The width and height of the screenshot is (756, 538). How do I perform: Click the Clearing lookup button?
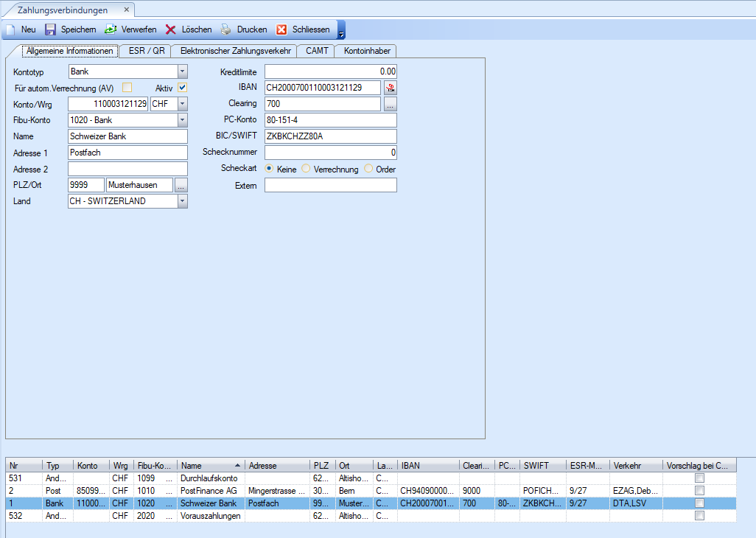[x=390, y=104]
